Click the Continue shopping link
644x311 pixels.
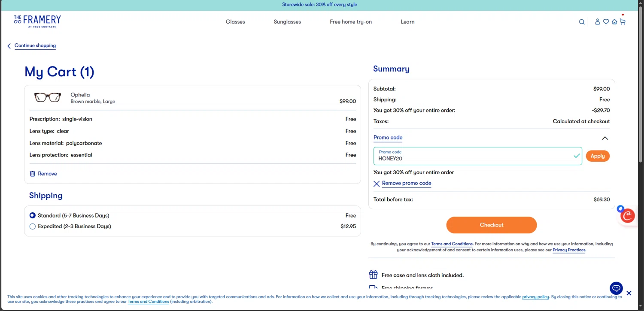point(35,45)
